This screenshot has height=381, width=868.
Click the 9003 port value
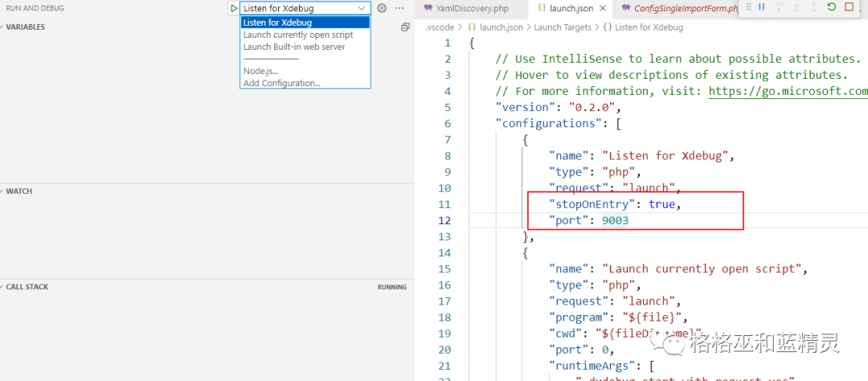click(x=615, y=220)
